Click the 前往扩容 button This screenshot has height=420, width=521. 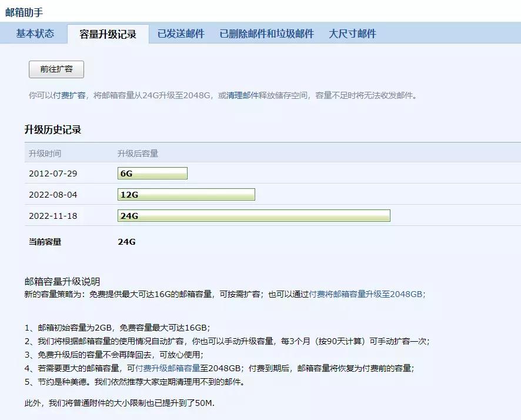[x=55, y=69]
